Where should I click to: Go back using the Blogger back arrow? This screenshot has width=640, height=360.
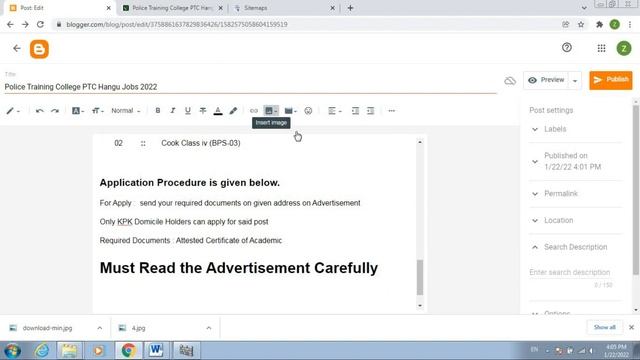pos(17,49)
